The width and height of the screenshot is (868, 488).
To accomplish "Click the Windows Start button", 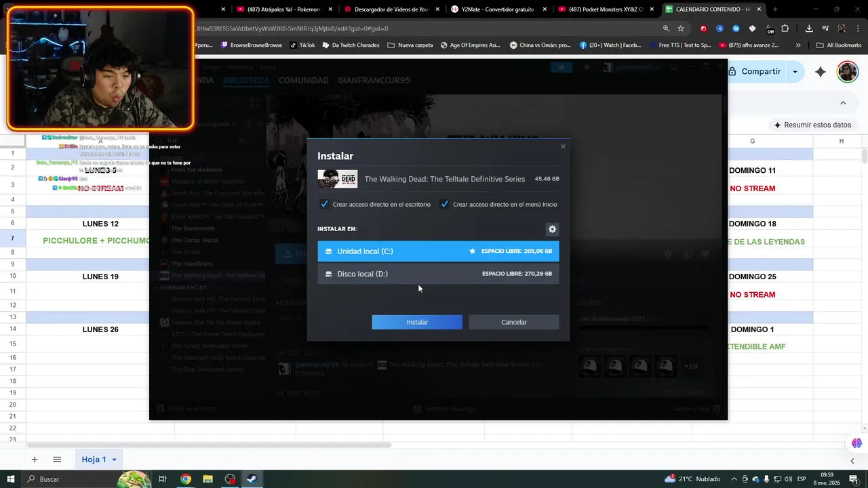I will [x=9, y=479].
